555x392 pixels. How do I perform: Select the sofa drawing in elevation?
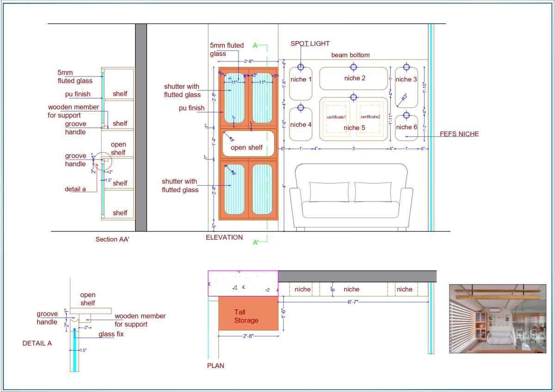tap(351, 196)
